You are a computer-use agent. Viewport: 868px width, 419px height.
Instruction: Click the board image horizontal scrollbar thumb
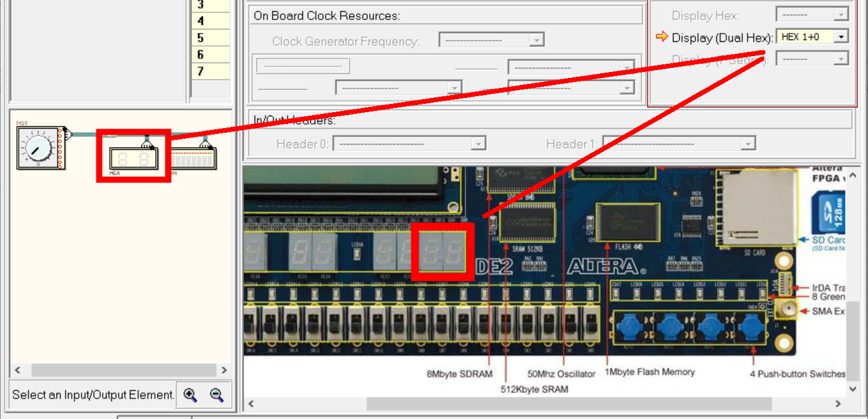pos(569,404)
